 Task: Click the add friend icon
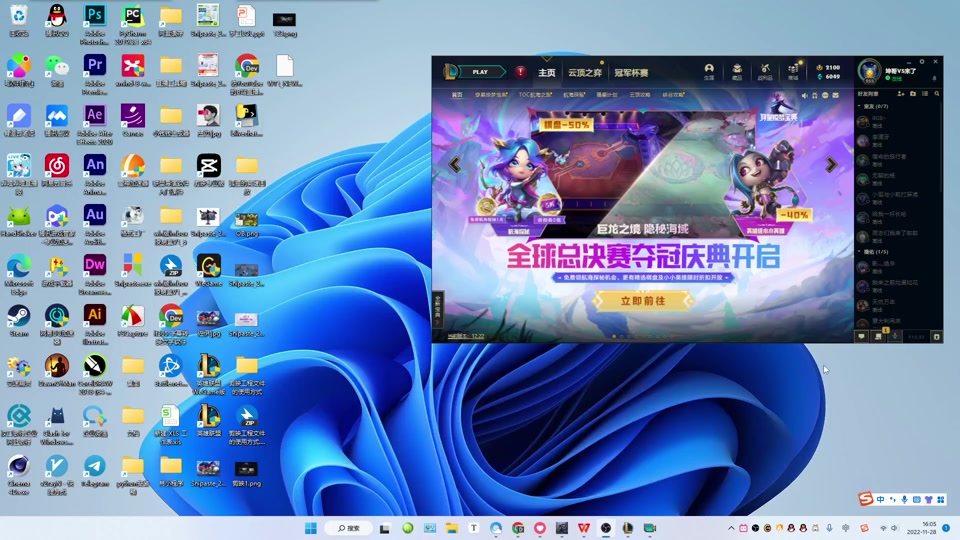point(901,94)
